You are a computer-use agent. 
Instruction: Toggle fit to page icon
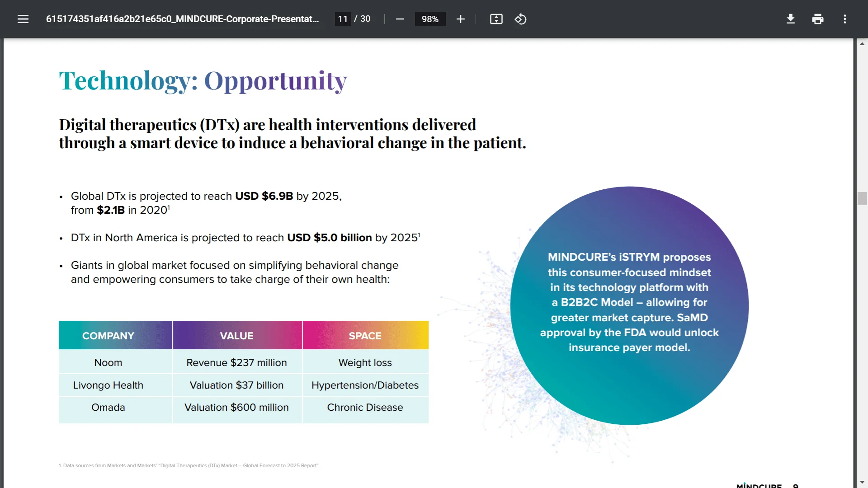[496, 19]
